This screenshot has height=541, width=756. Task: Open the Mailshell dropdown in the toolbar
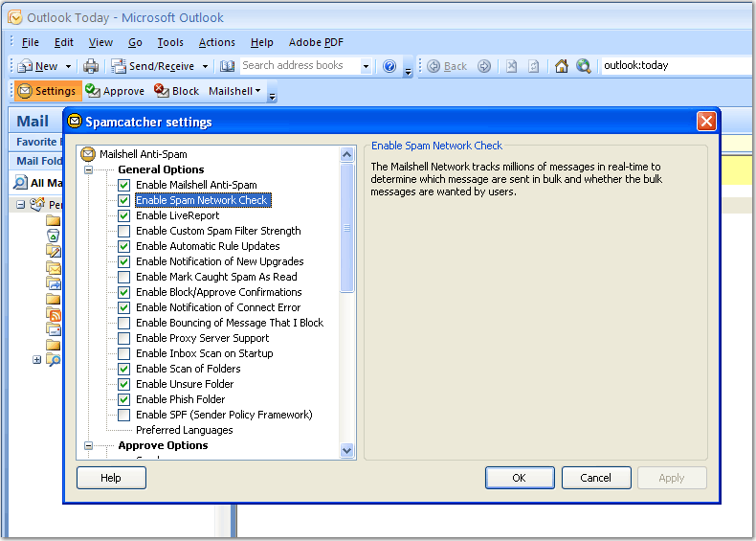coord(235,91)
